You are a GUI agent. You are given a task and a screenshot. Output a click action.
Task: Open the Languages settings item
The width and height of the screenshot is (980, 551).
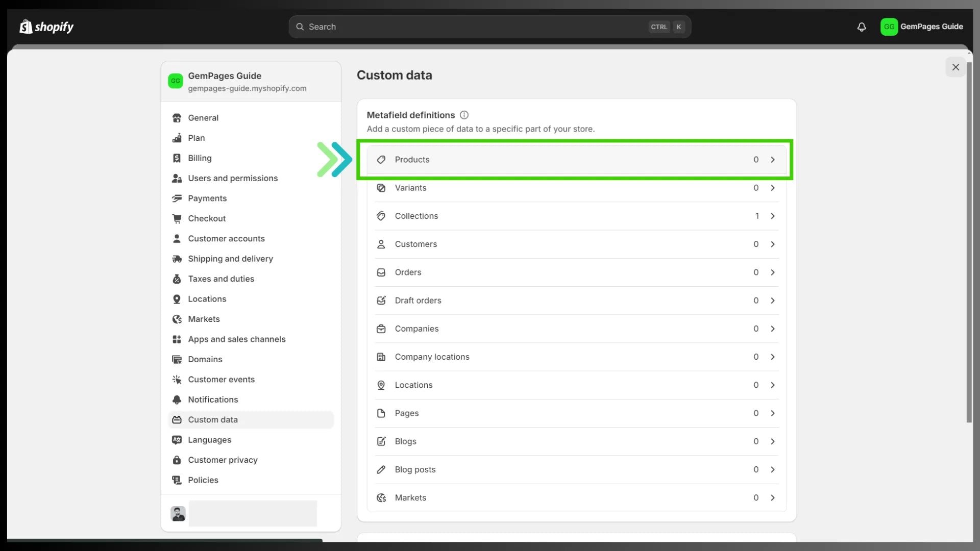coord(251,440)
